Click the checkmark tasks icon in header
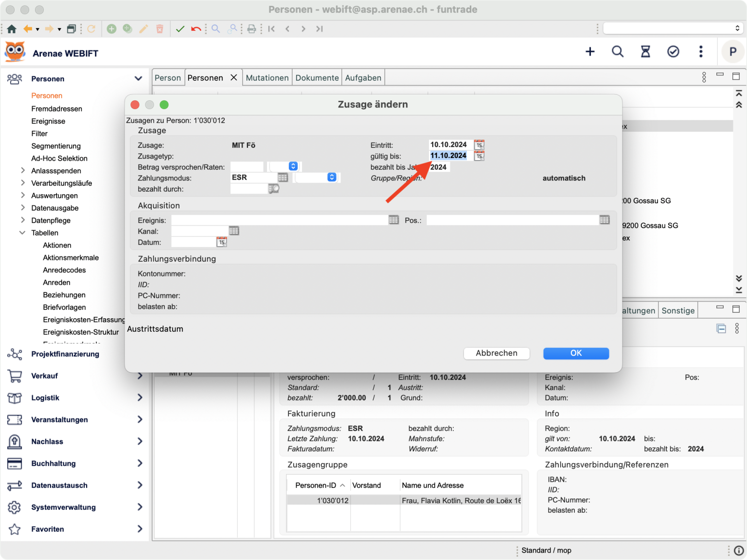The width and height of the screenshot is (747, 560). [673, 52]
